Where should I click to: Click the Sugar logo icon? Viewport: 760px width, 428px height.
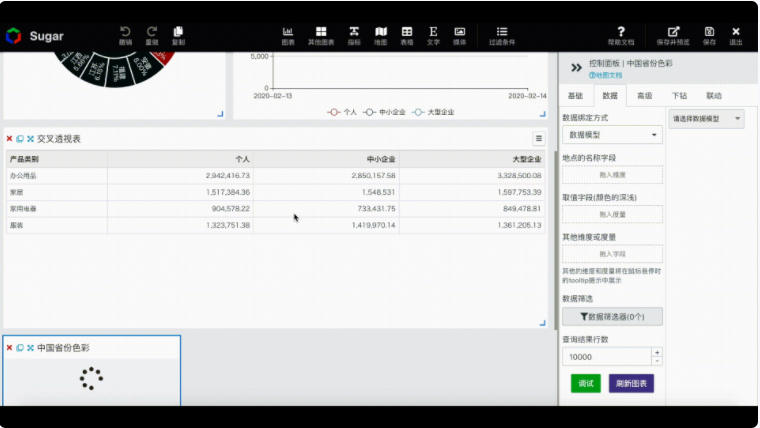click(14, 36)
